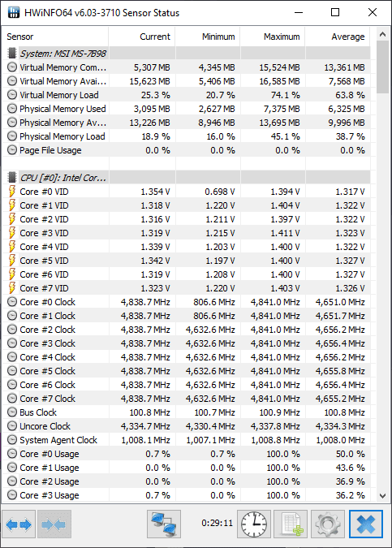
Task: Select the Uncore Clock sensor row
Action: [x=188, y=426]
